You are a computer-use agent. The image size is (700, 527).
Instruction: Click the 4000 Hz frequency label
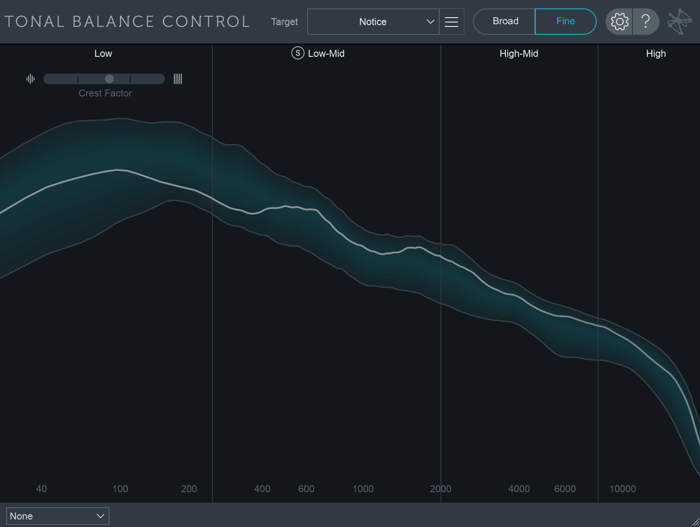coord(519,489)
